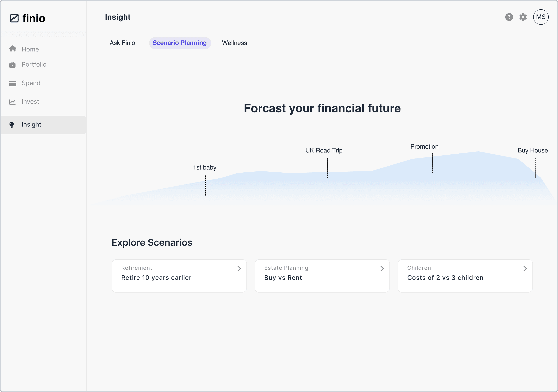Click the MS profile avatar
This screenshot has height=392, width=558.
[x=541, y=17]
